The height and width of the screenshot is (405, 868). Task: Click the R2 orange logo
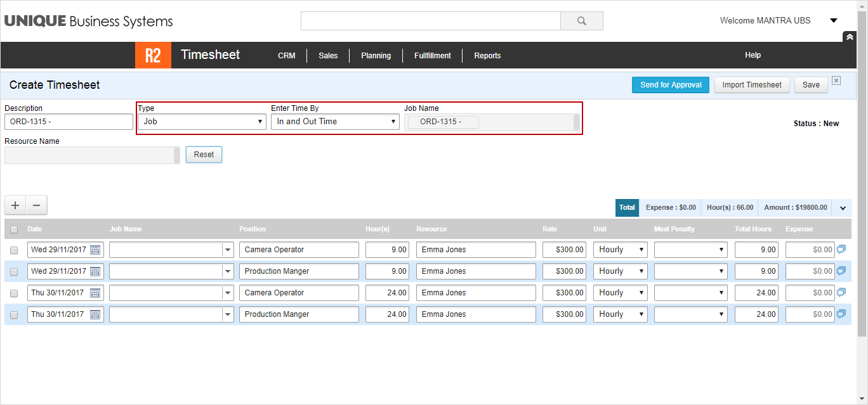coord(153,55)
